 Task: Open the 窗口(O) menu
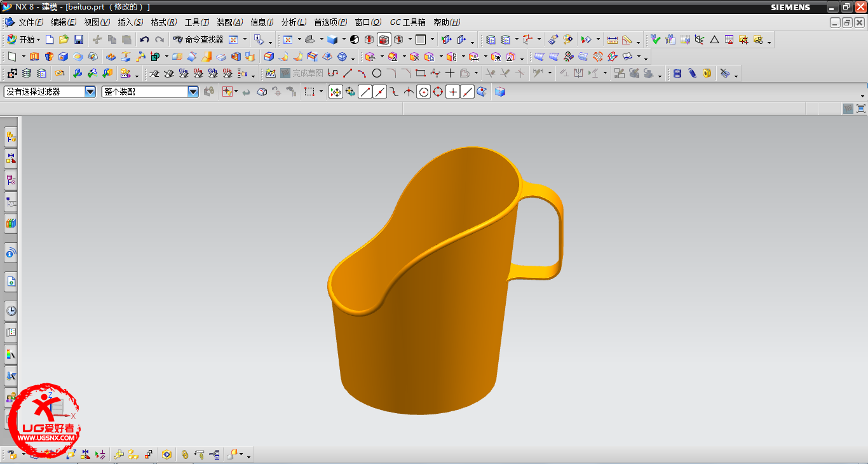[368, 22]
